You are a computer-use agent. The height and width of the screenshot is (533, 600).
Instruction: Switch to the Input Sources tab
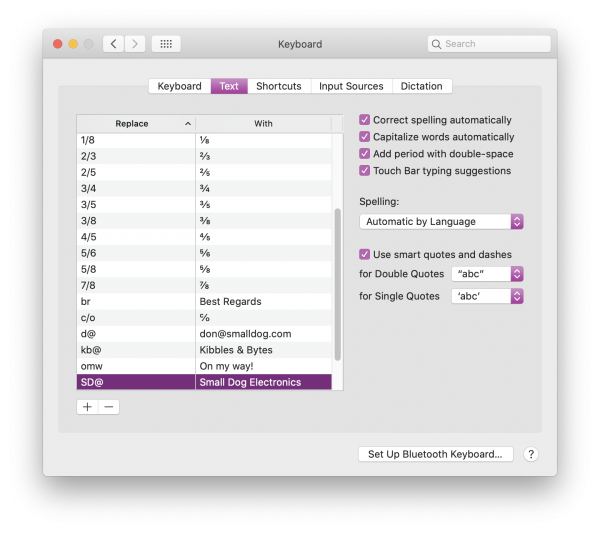[351, 86]
